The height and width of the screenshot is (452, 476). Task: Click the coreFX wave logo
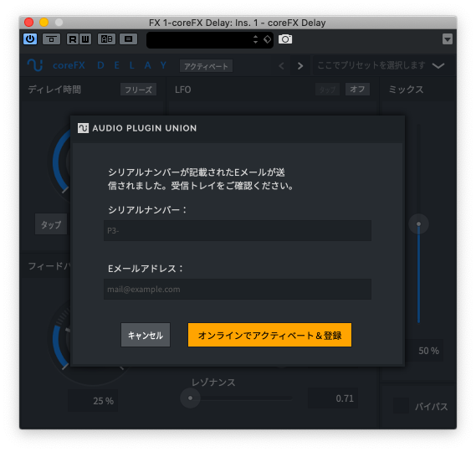point(34,65)
